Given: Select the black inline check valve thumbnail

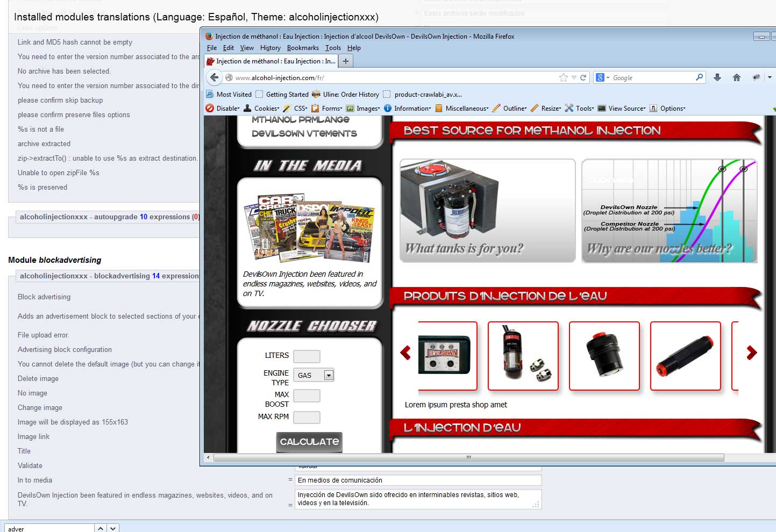Looking at the screenshot, I should (x=686, y=356).
